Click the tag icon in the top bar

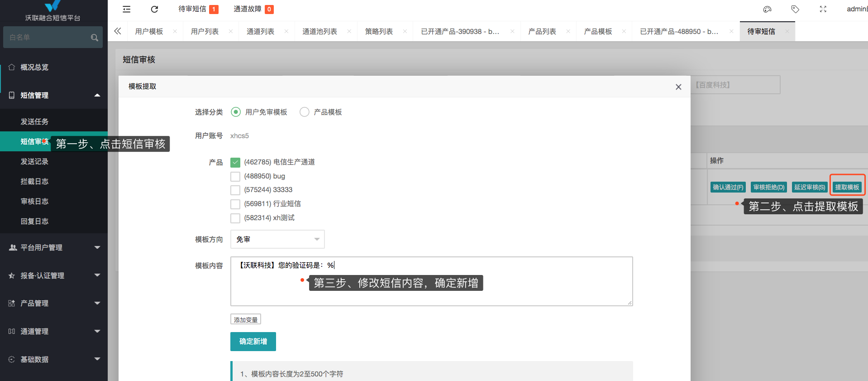[x=795, y=9]
